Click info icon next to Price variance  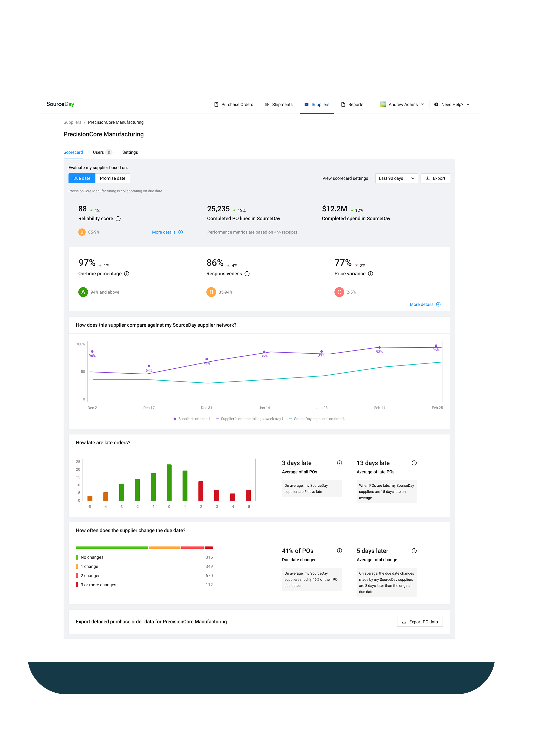pos(370,274)
